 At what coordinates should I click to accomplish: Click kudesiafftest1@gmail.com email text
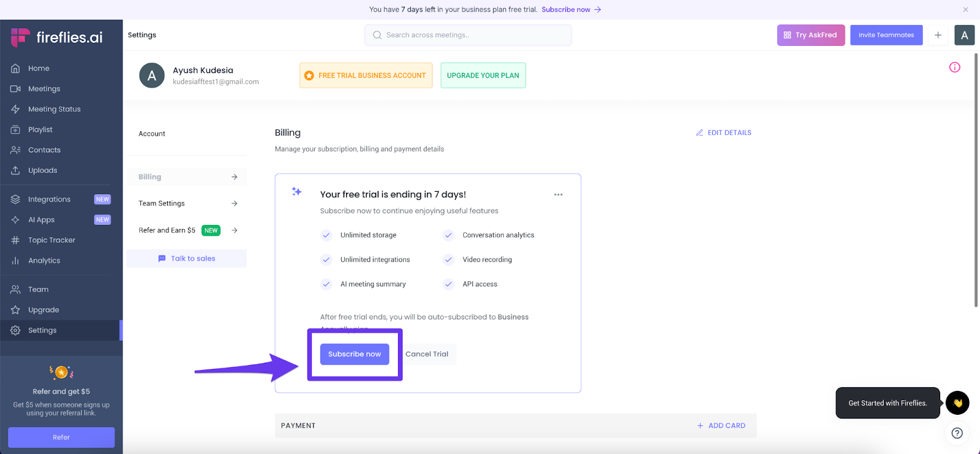click(216, 81)
